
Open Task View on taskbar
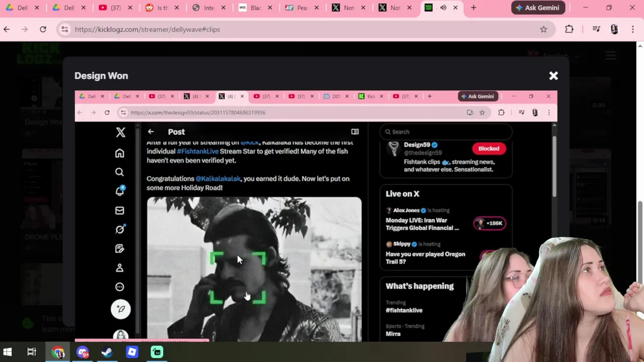point(32,352)
